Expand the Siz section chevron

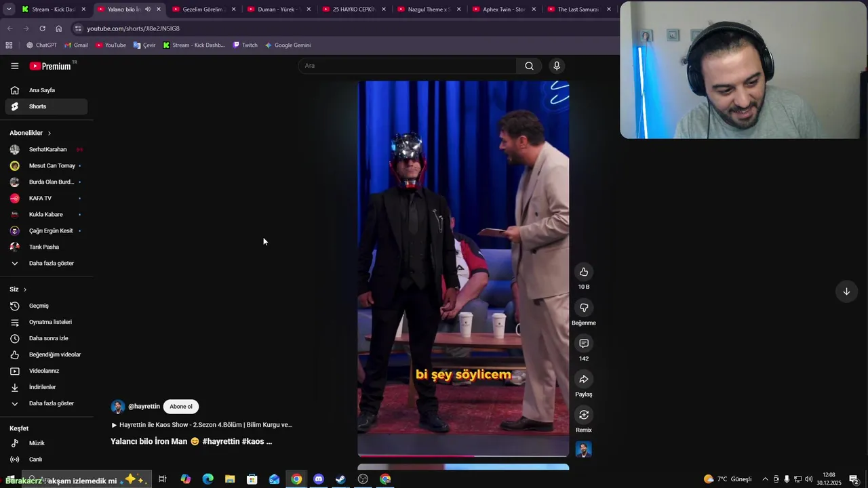pos(24,289)
